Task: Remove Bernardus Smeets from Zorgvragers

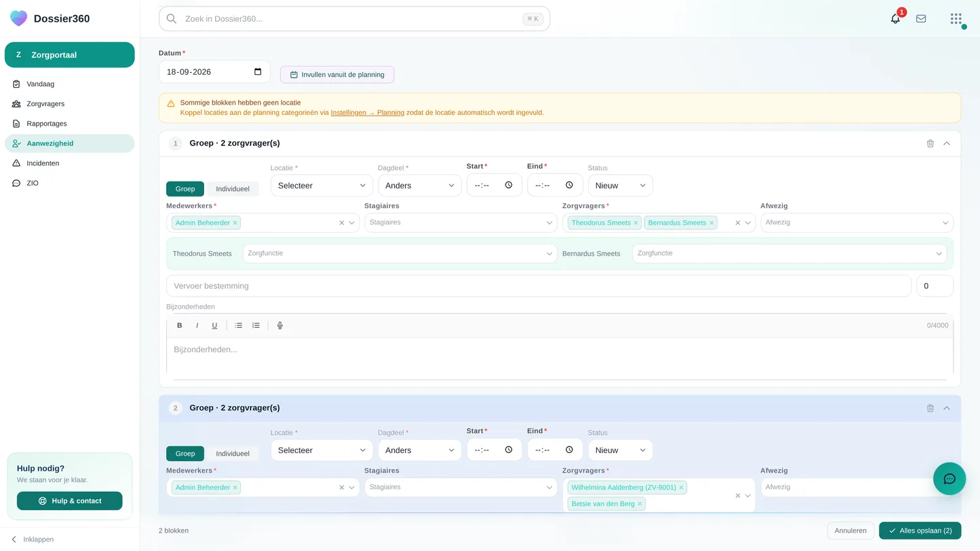Action: tap(712, 223)
